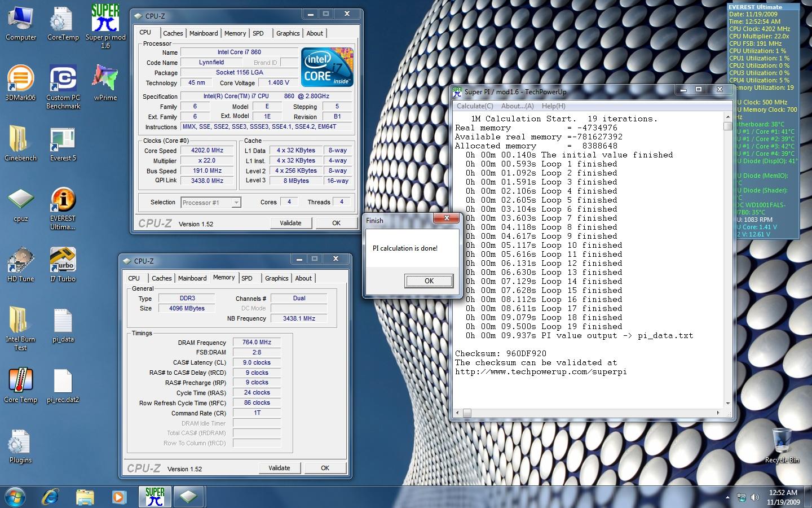This screenshot has width=812, height=508.
Task: Confirm OK in PI calculation Finish dialog
Action: tap(429, 281)
